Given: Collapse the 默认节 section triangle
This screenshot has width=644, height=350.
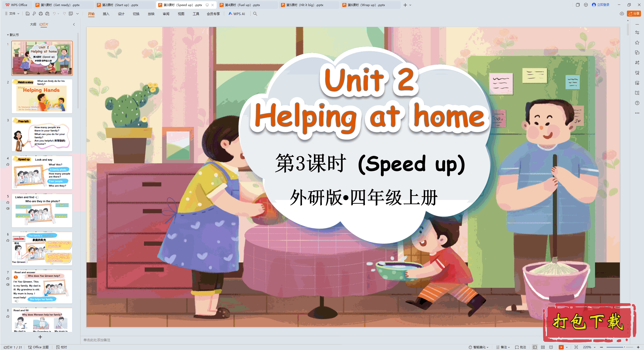Looking at the screenshot, I should [8, 35].
